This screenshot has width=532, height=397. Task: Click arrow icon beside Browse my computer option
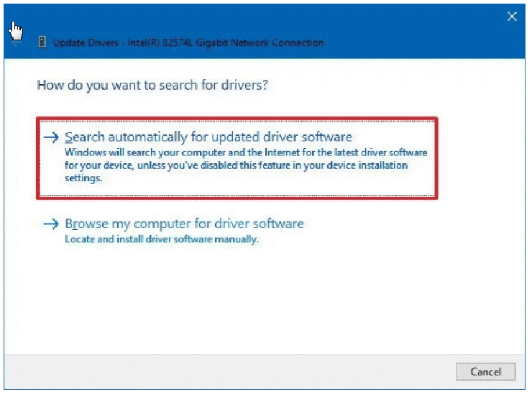pyautogui.click(x=51, y=224)
